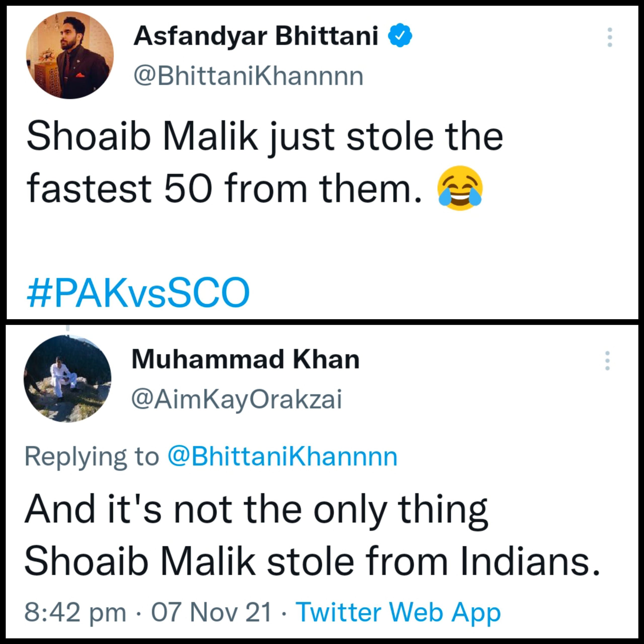Click the thread line above Muhammad Khan's avatar
644x644 pixels.
tap(68, 327)
